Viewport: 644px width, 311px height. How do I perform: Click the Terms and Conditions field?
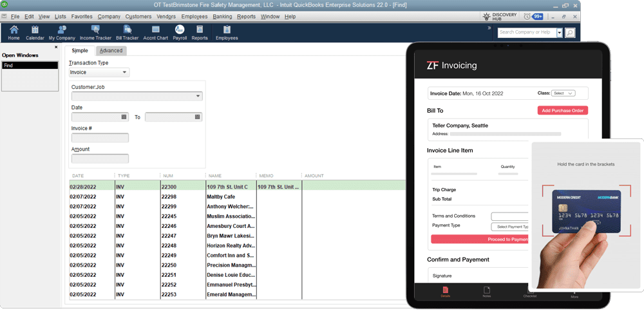click(x=509, y=216)
